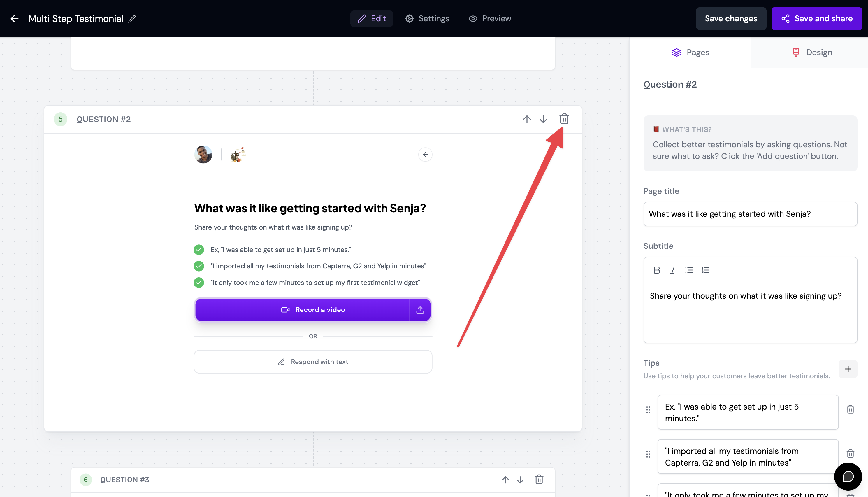The image size is (868, 497).
Task: Click the WHAT'S THIS? info box
Action: point(750,143)
